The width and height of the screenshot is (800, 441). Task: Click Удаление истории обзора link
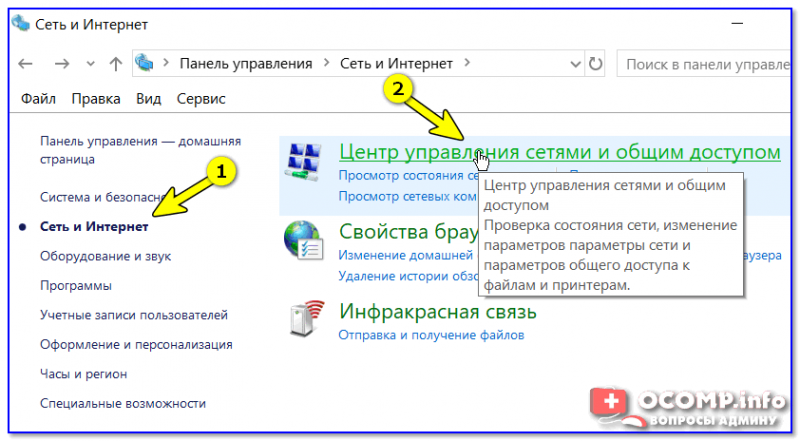tap(408, 276)
